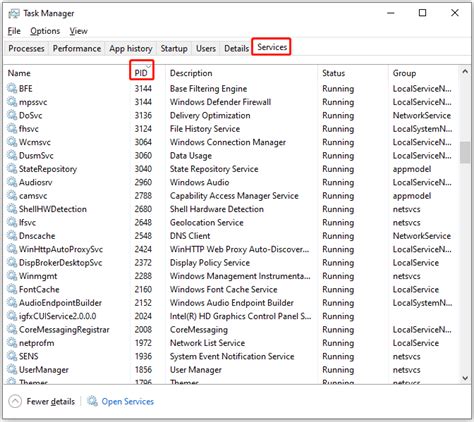Click the service icon next to fhsvc

tap(12, 128)
